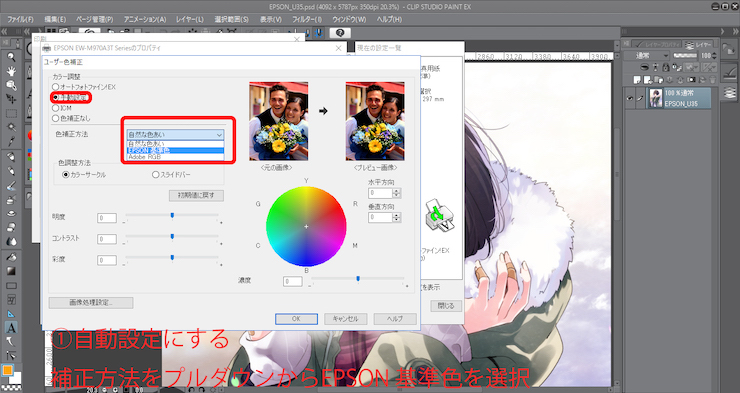740x393 pixels.
Task: Click the Delete Layer trash icon
Action: pyautogui.click(x=712, y=80)
